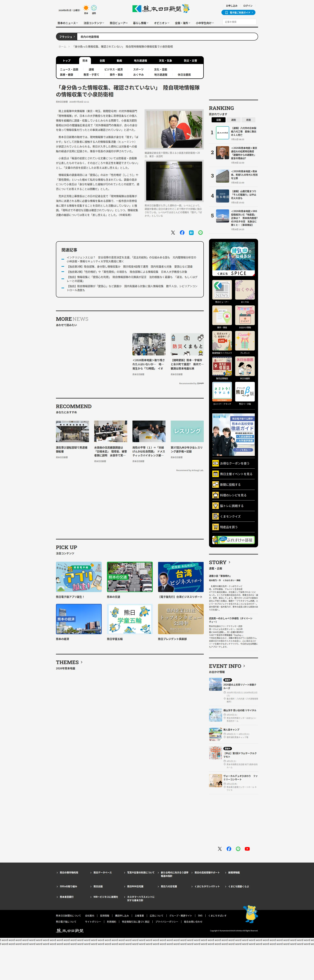Expand the 熊本のニュース menu
Viewport: 314px width, 980px height.
(68, 23)
